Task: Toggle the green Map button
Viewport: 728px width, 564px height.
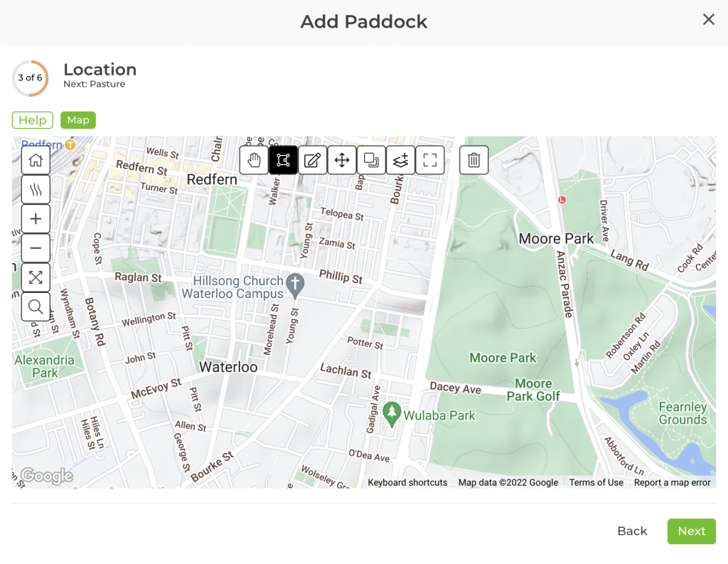Action: point(78,120)
